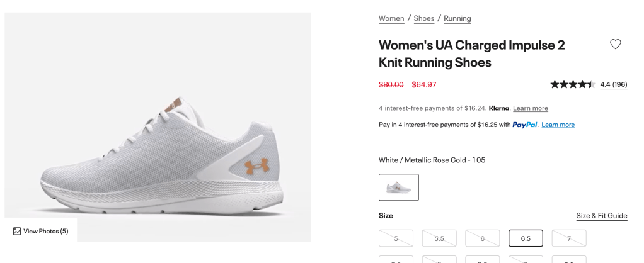Open the Size & Fit Guide

pyautogui.click(x=602, y=216)
